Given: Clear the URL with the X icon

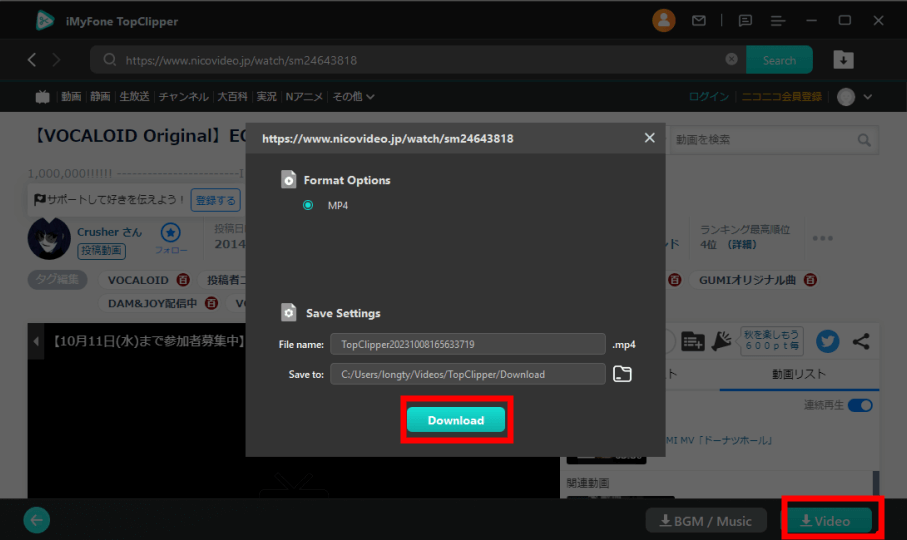Looking at the screenshot, I should tap(731, 60).
